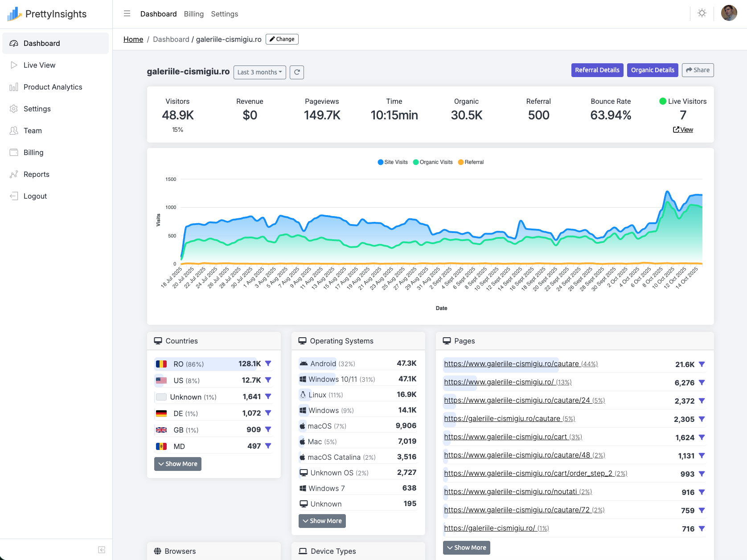Filter by the /cautare page funnel icon

coord(702,364)
